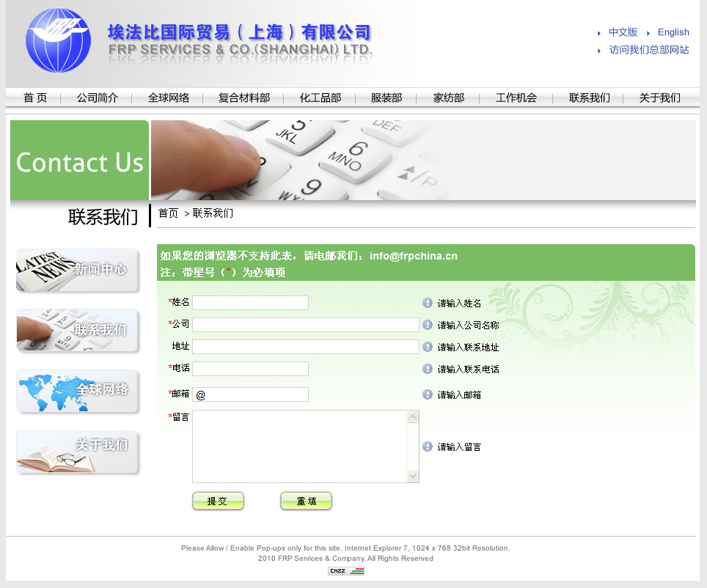Screen dimensions: 707x588
Task: Open 新闻中心 sidebar banner
Action: pyautogui.click(x=77, y=270)
